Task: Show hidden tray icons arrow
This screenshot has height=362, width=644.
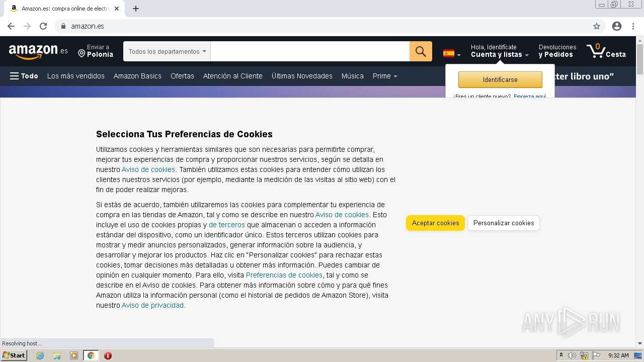Action: coord(561,355)
